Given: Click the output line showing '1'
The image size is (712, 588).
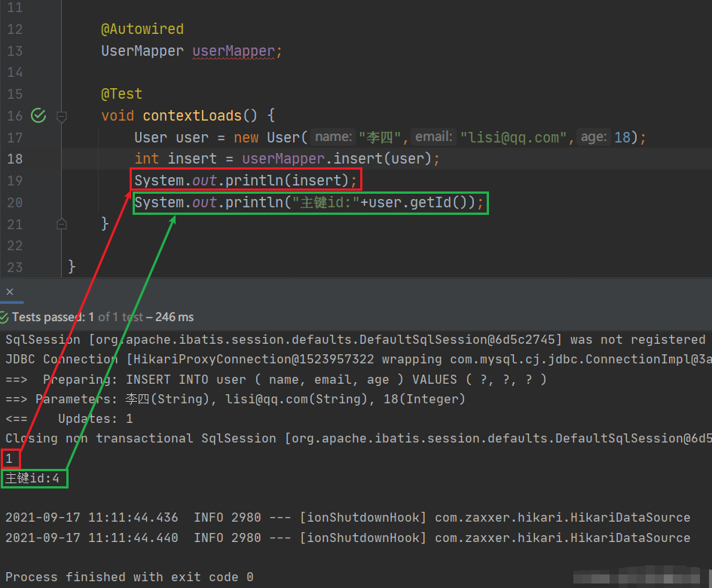Looking at the screenshot, I should 9,458.
